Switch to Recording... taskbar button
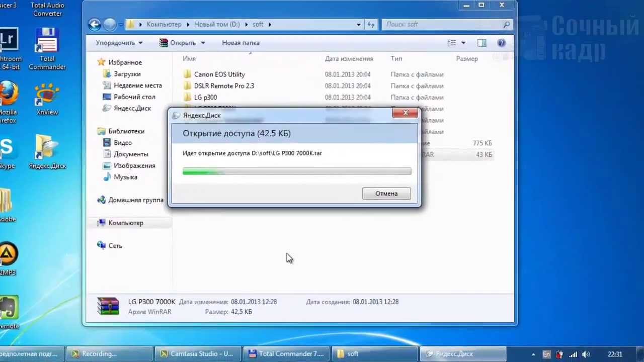This screenshot has width=644, height=362. (x=110, y=354)
